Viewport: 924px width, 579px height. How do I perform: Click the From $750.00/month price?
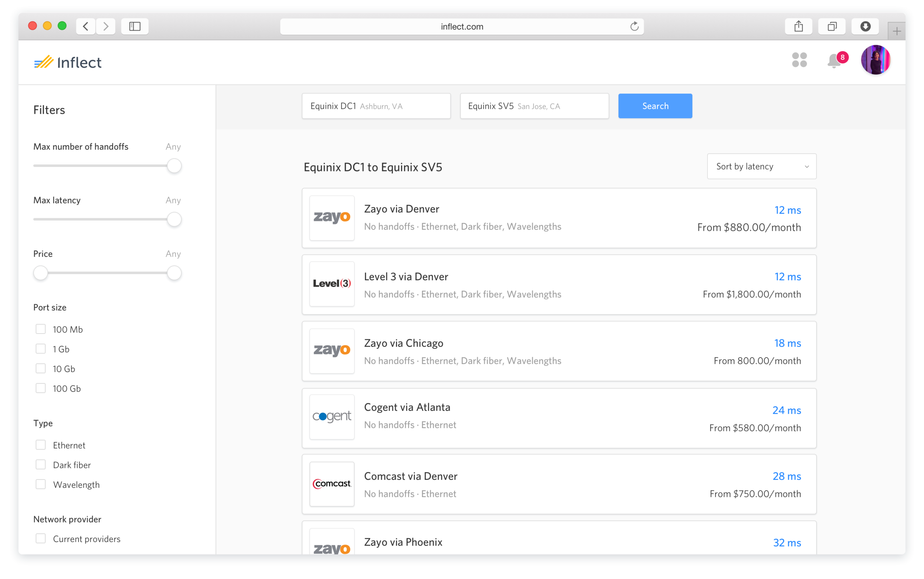[x=755, y=494]
